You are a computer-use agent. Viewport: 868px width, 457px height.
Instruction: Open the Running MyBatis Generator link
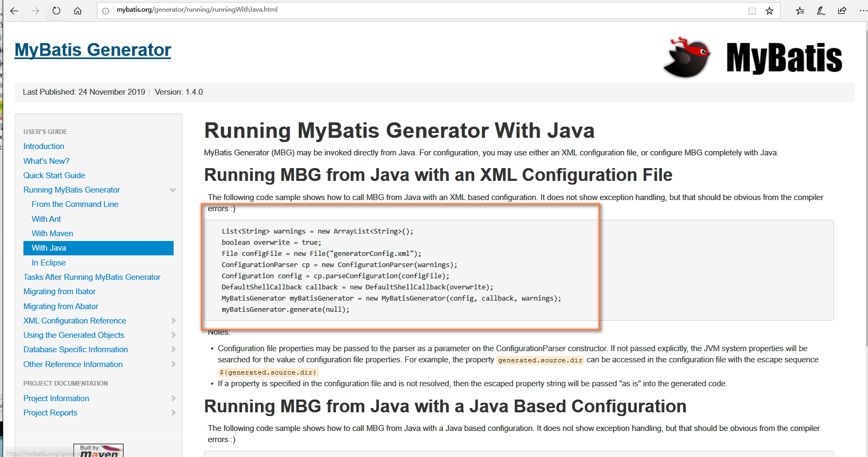point(72,190)
